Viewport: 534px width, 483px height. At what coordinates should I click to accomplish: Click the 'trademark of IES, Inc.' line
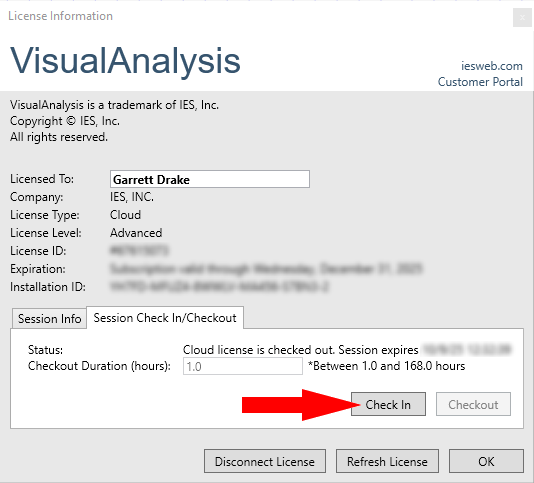pos(114,105)
